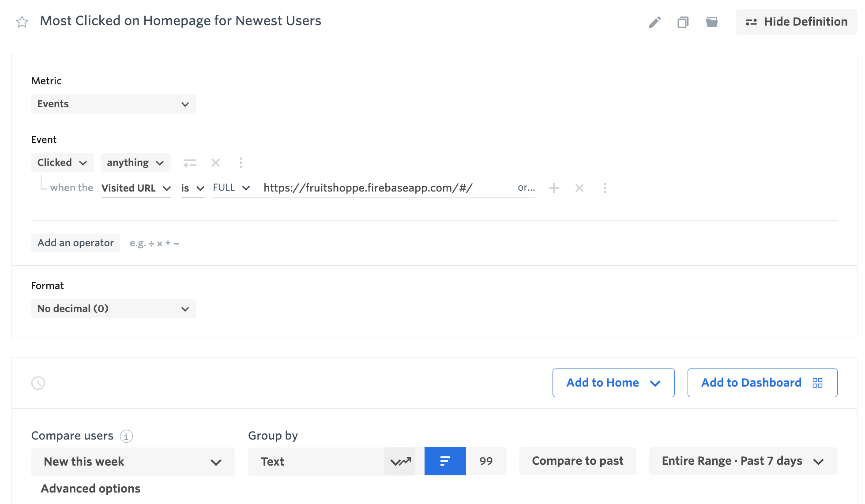This screenshot has height=504, width=865.
Task: Remove the Clicked anything event
Action: [x=215, y=163]
